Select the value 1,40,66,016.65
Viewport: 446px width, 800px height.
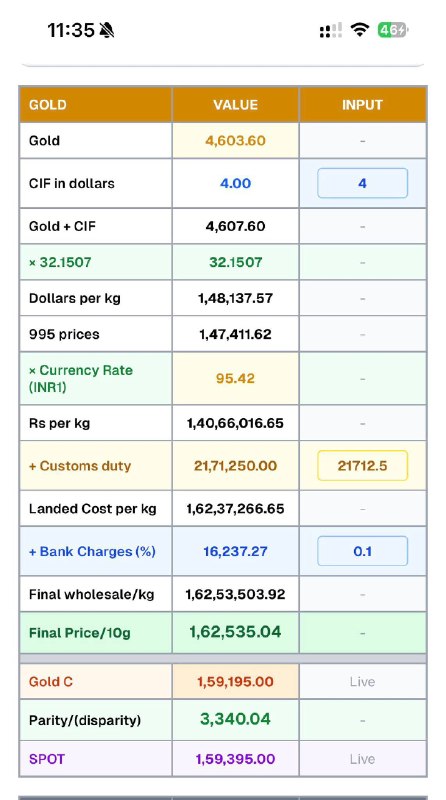pyautogui.click(x=235, y=423)
